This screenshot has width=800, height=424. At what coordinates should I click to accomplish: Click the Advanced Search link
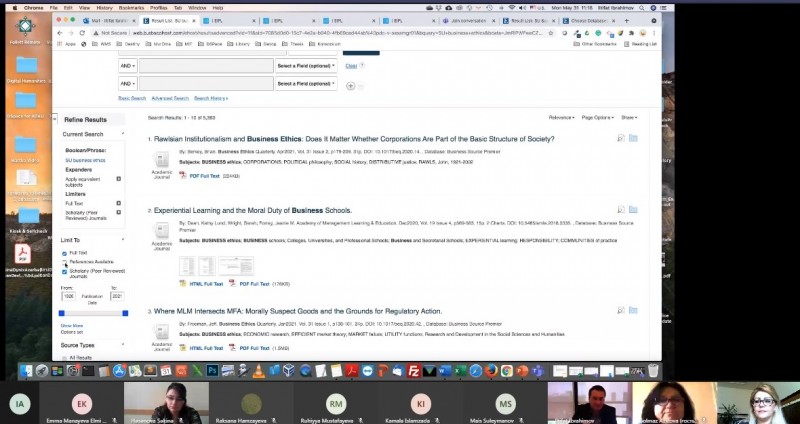[170, 98]
